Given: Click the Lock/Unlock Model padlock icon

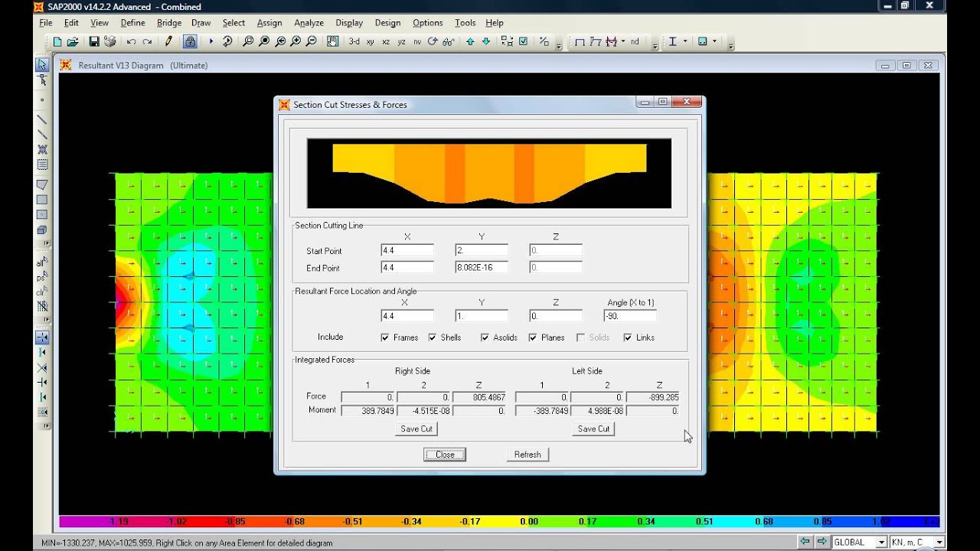Looking at the screenshot, I should (x=190, y=41).
